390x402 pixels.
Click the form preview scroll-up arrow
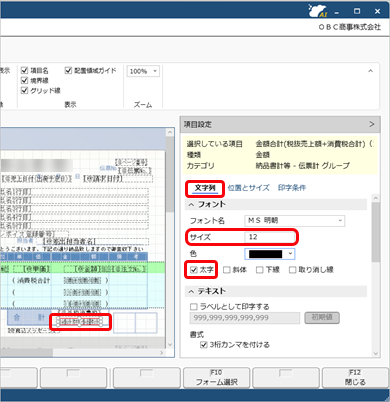[170, 132]
